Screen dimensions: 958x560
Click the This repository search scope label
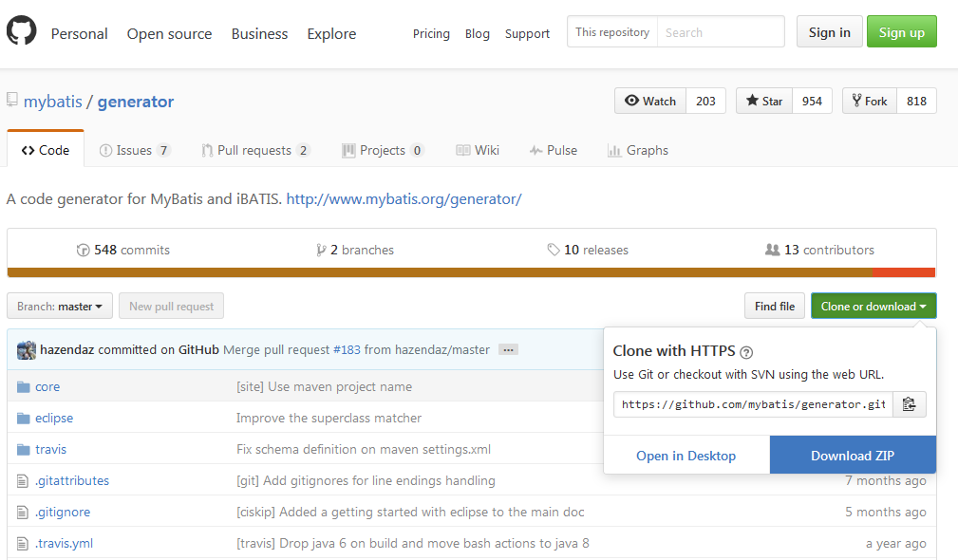pos(612,32)
